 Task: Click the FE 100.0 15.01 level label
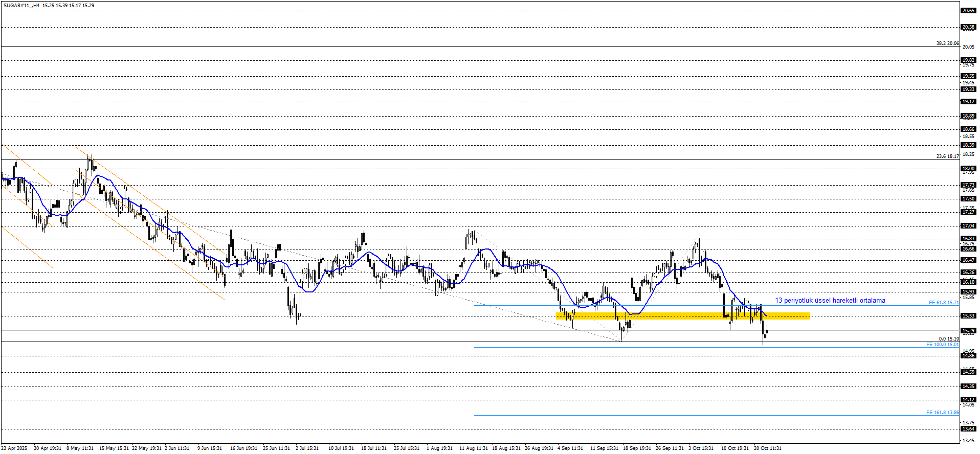click(x=942, y=345)
